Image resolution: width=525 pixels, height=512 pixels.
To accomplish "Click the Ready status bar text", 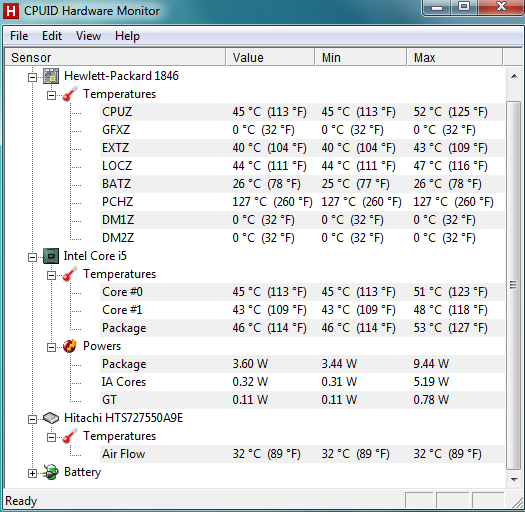I will [21, 501].
